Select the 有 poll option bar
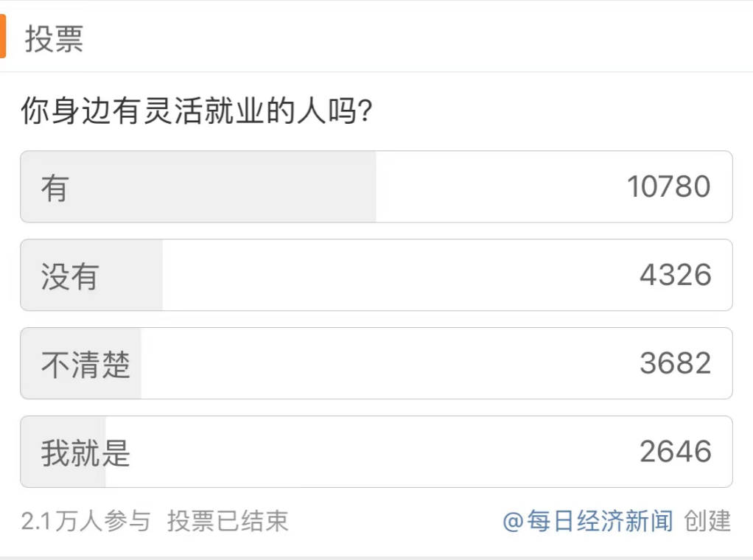 click(x=376, y=187)
